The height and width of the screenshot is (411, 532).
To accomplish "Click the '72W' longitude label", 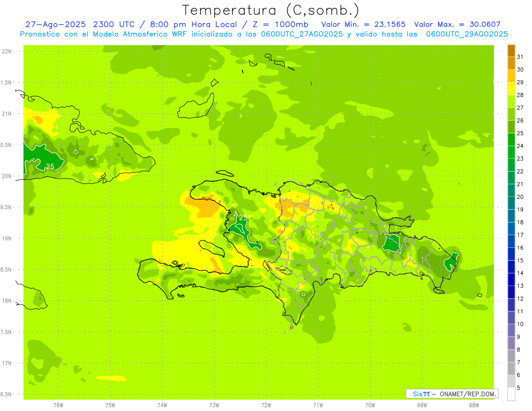I will pos(266,405).
